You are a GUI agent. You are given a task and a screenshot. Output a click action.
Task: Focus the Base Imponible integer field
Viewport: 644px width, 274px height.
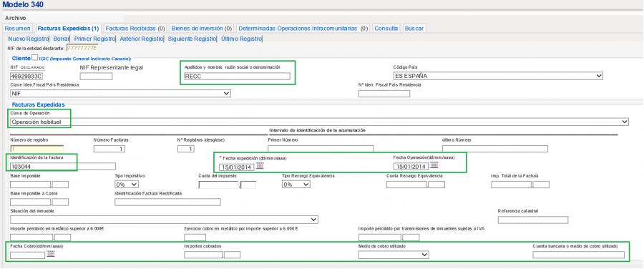click(x=30, y=185)
